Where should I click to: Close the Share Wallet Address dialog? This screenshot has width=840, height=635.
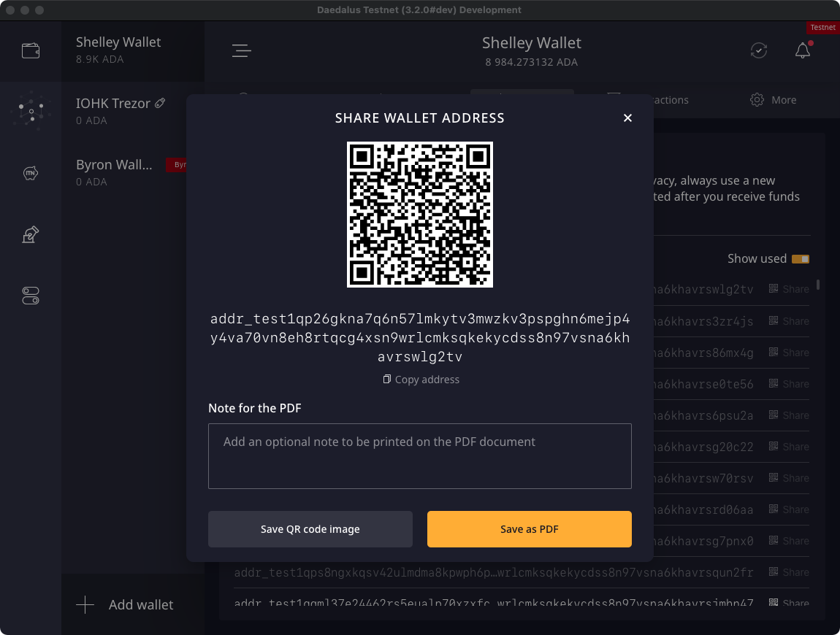(x=627, y=118)
